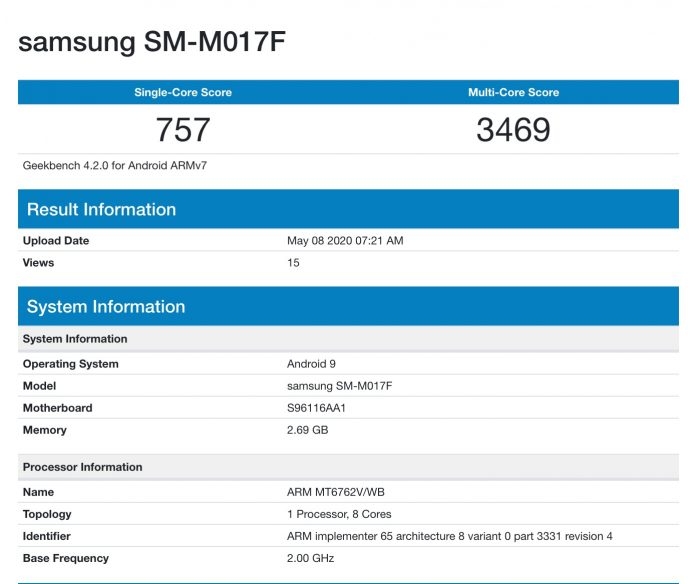Click the Upload Date row label
This screenshot has height=584, width=696.
56,241
